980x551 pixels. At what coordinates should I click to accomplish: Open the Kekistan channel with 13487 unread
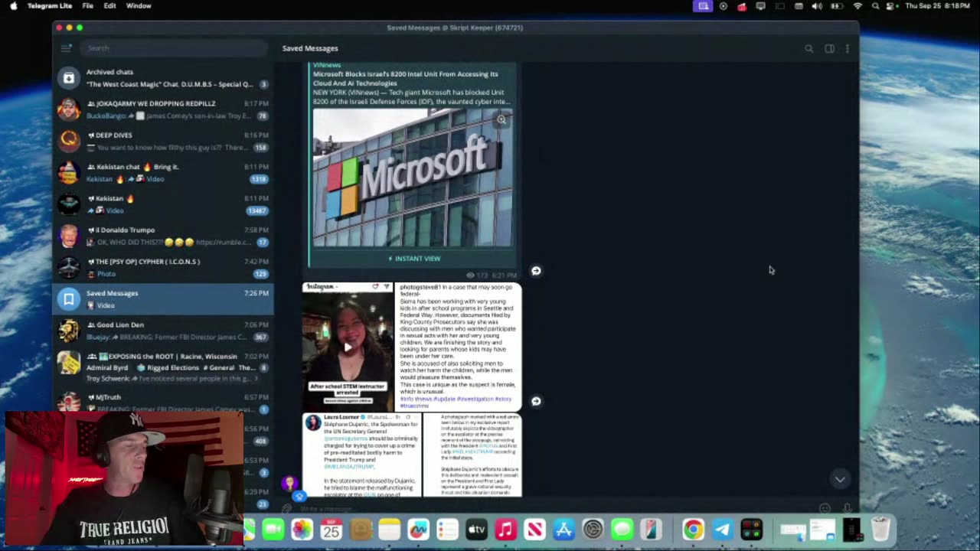pos(162,204)
